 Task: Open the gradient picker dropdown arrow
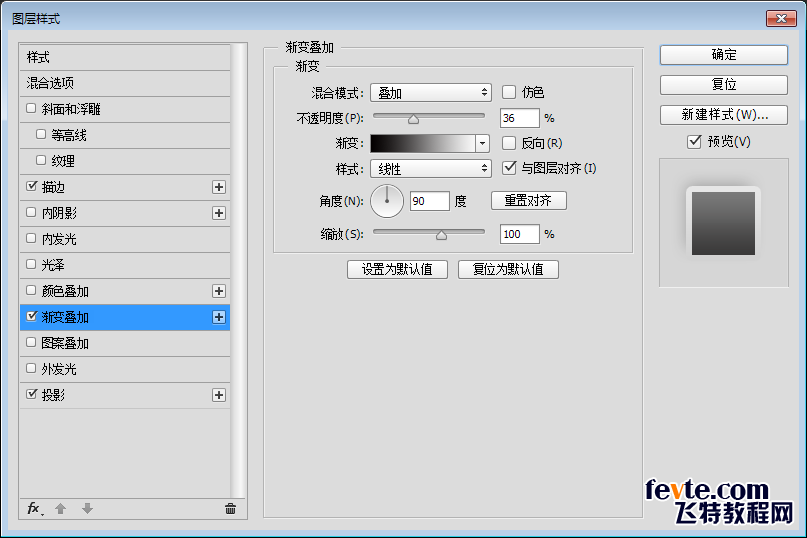(x=482, y=143)
